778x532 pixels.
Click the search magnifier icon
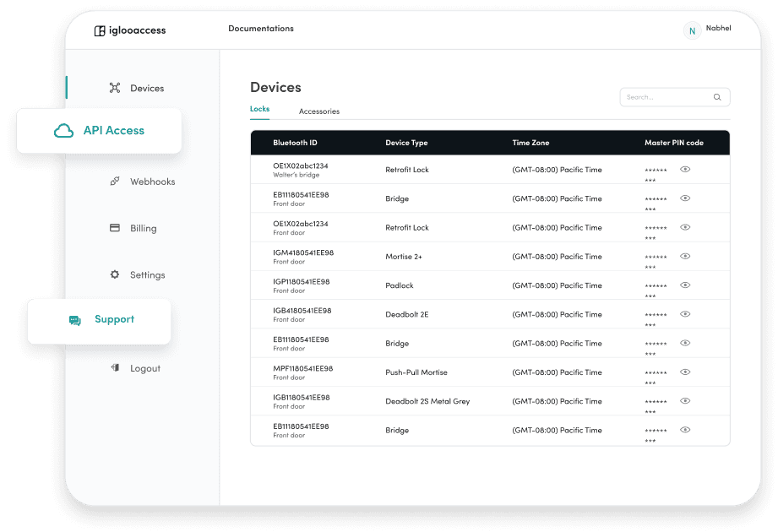tap(716, 97)
